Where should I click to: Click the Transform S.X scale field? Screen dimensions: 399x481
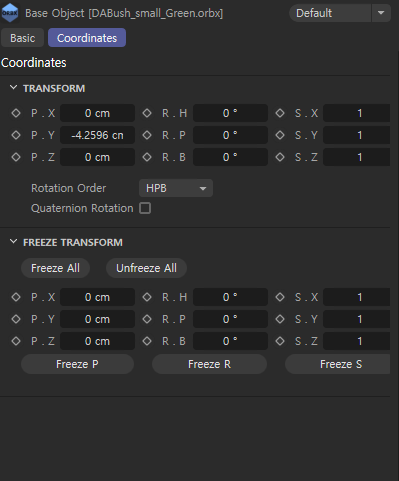pyautogui.click(x=357, y=113)
